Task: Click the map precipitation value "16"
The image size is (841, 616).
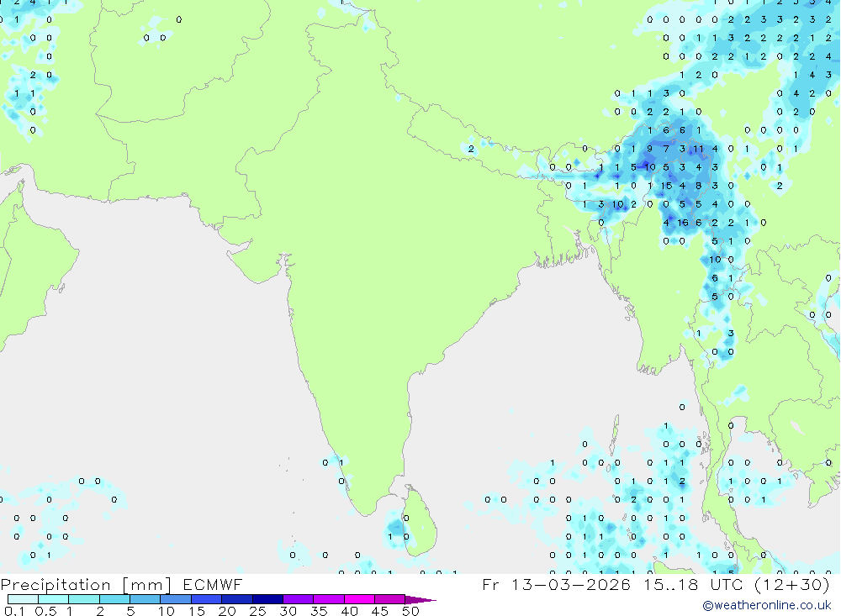Action: (682, 223)
